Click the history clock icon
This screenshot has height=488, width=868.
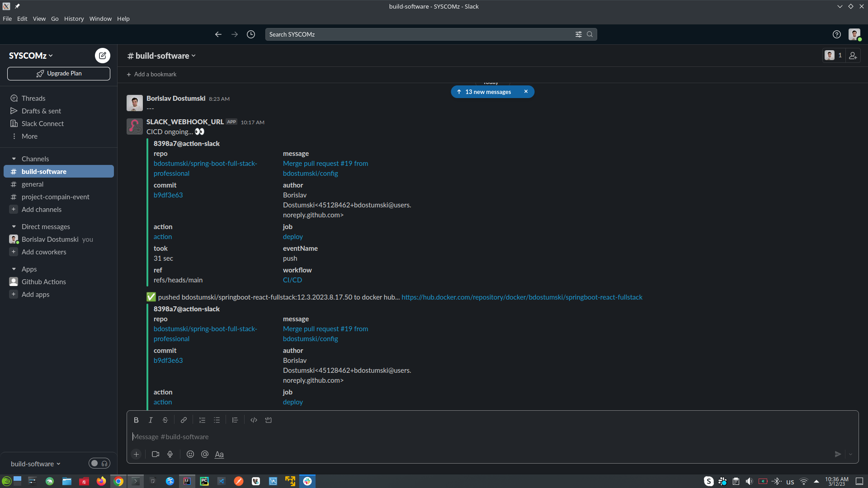pos(251,34)
